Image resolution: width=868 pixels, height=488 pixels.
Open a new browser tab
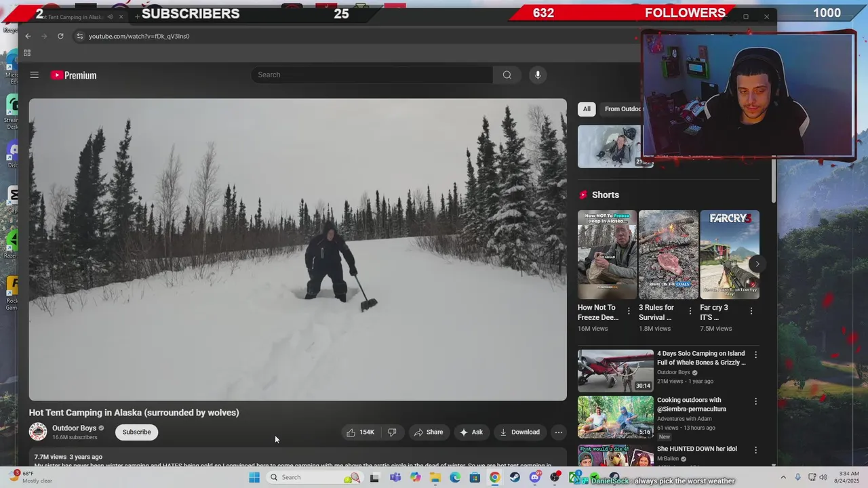coord(137,17)
